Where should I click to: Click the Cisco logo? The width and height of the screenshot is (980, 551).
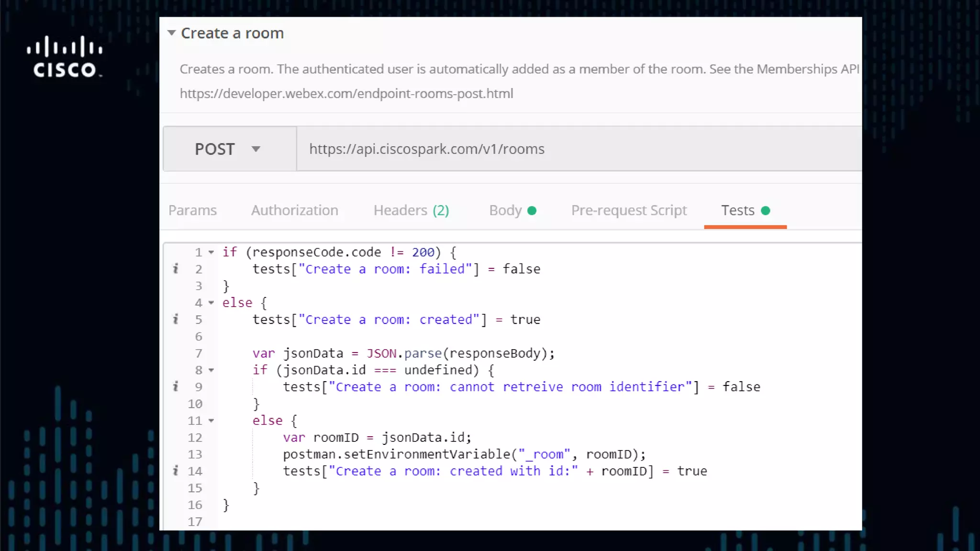(65, 56)
